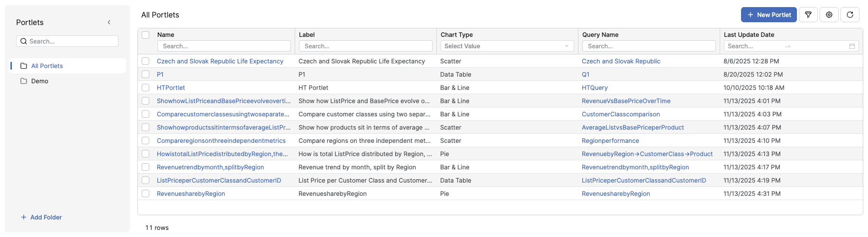Click the magnifier icon in sidebar search
The width and height of the screenshot is (868, 237).
tap(23, 41)
